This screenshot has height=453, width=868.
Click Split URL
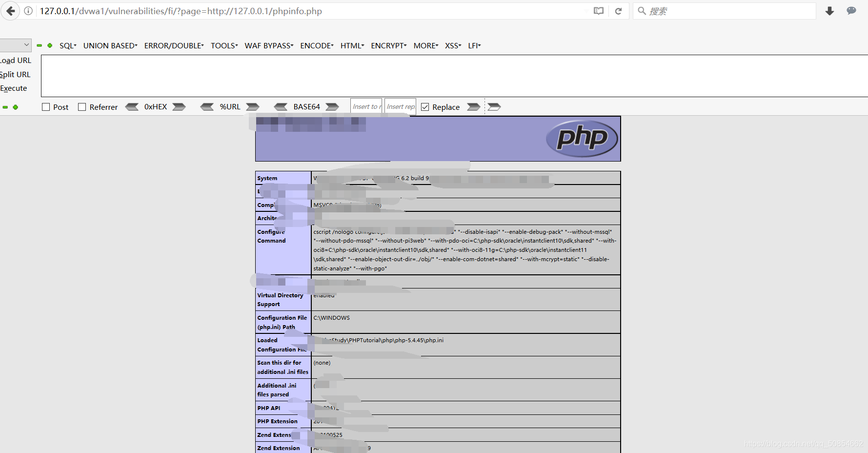(15, 75)
